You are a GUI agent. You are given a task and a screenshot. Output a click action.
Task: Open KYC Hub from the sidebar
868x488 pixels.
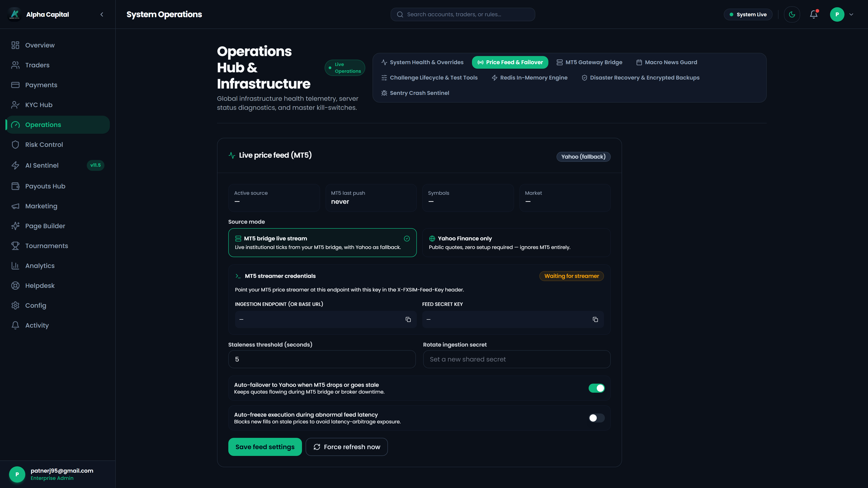[58, 105]
